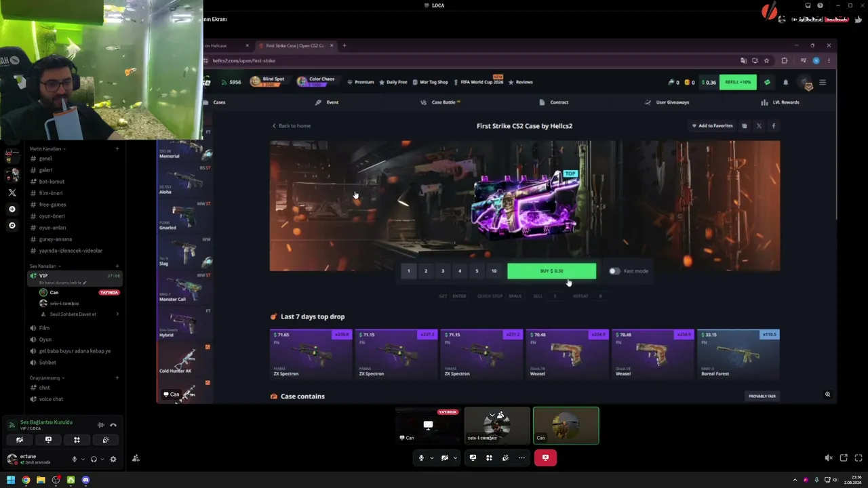868x488 pixels.
Task: Add channel to Metin Kanalları with plus
Action: point(117,148)
